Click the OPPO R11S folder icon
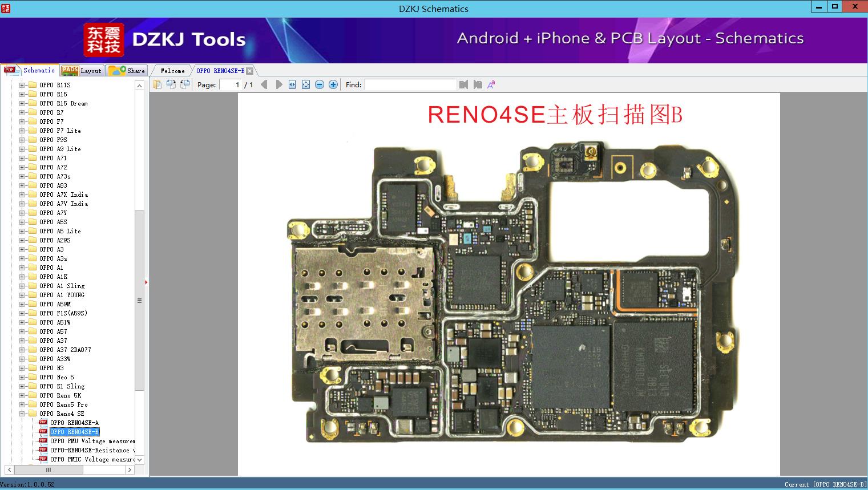868x490 pixels. [33, 85]
